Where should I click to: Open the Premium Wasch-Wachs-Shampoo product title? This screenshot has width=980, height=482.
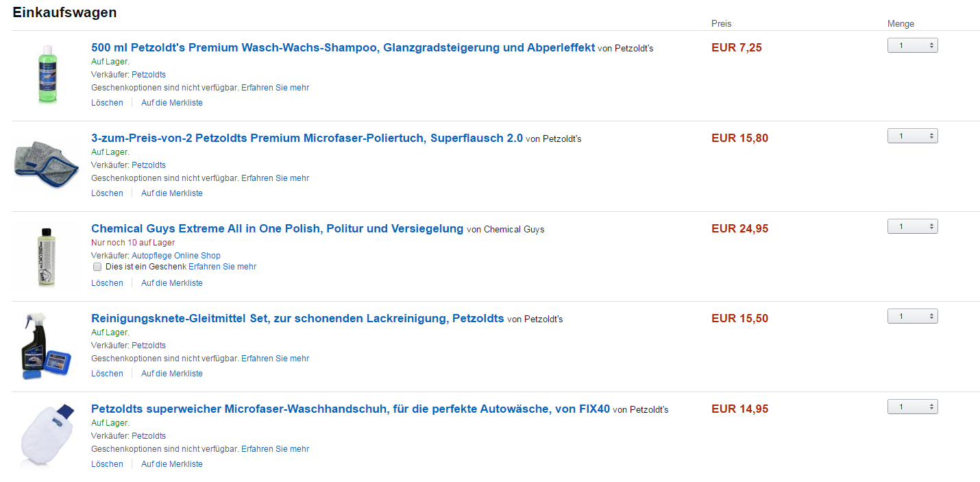tap(343, 48)
